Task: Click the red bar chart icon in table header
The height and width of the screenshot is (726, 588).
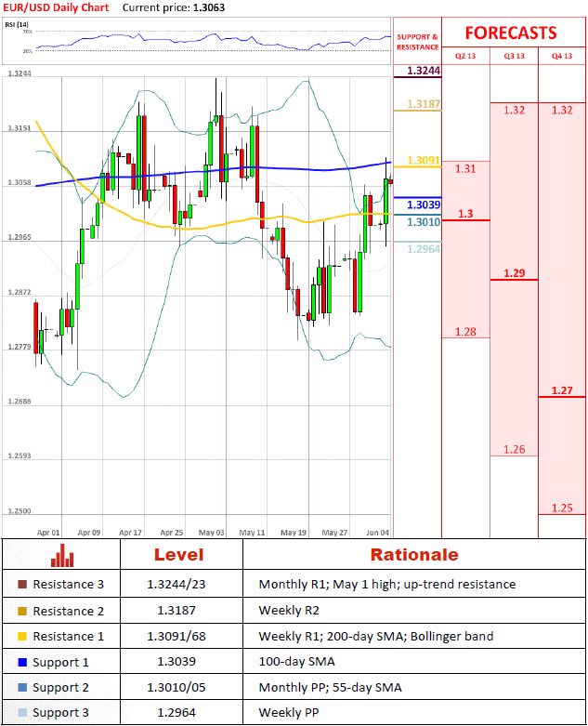Action: point(62,555)
